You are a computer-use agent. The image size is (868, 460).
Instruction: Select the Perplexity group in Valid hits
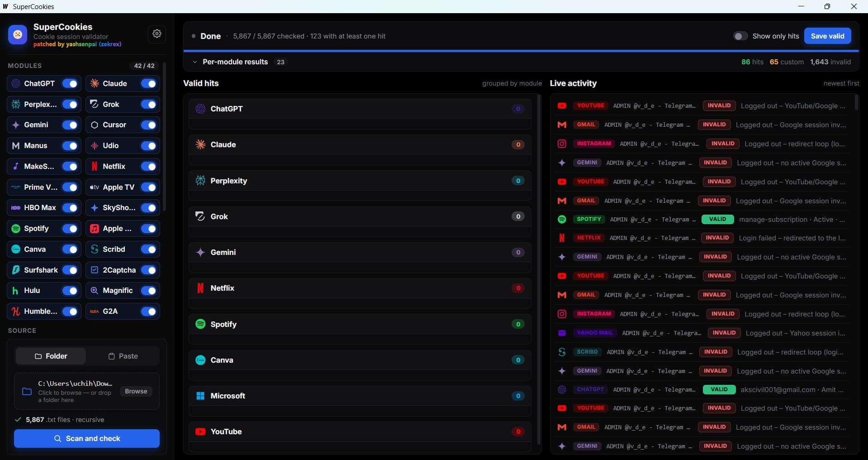pos(360,181)
